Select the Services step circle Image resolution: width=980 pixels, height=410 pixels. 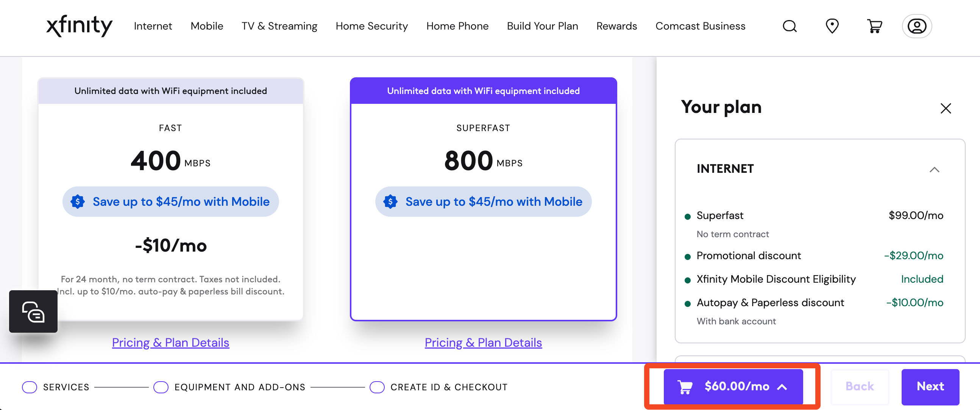[x=29, y=387]
